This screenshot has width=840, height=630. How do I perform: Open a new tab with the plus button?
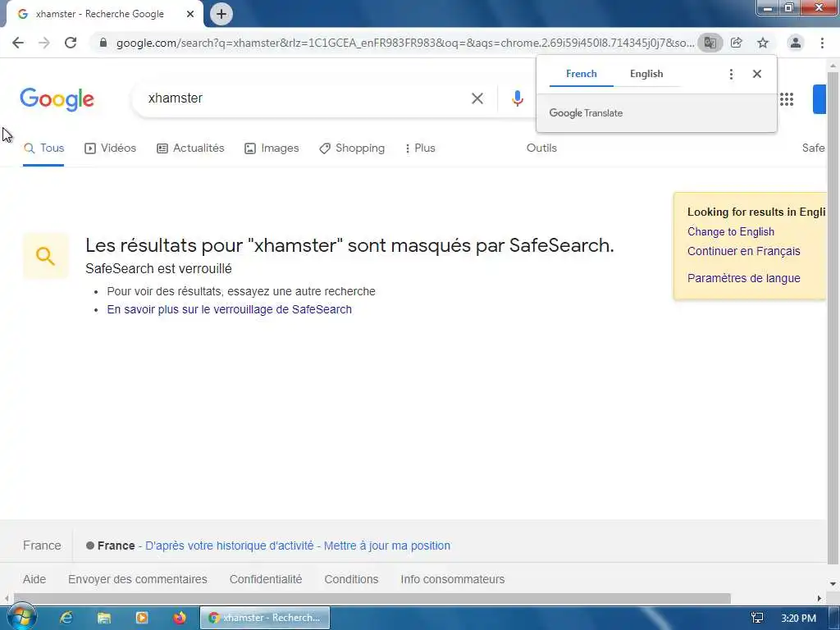point(221,14)
